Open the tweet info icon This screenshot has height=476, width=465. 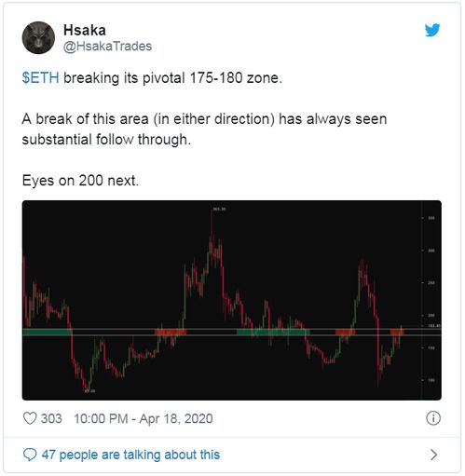pos(433,418)
